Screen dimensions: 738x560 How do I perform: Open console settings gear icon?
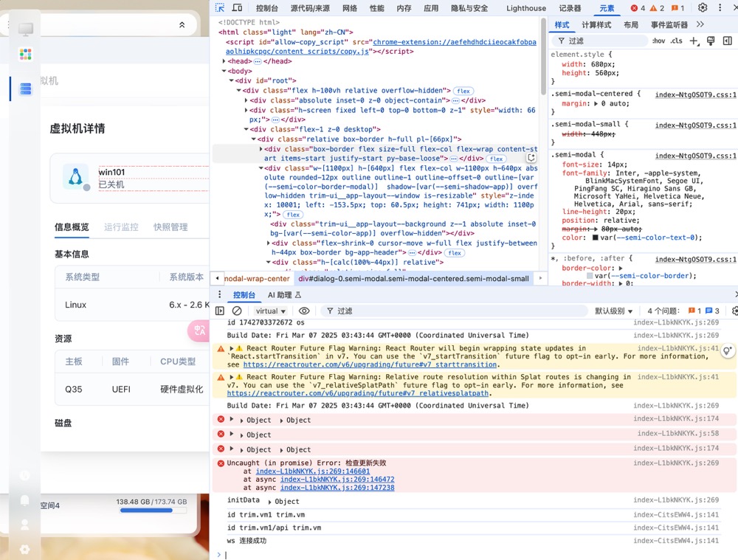point(734,311)
